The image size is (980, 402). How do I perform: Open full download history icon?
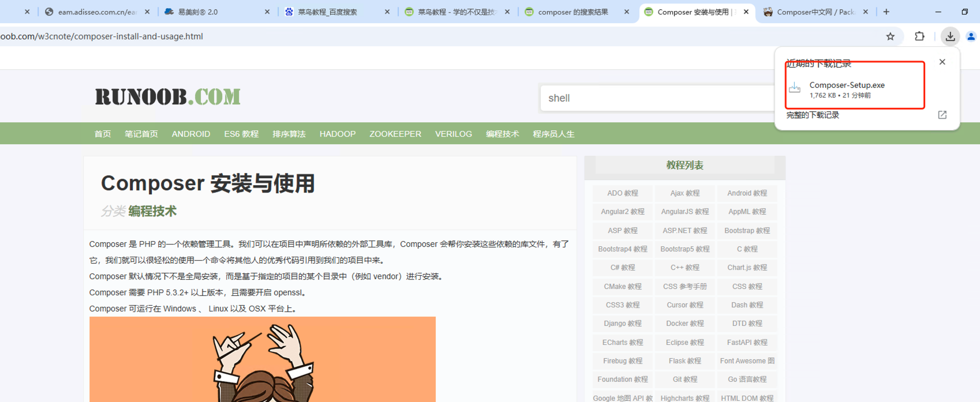(x=942, y=115)
